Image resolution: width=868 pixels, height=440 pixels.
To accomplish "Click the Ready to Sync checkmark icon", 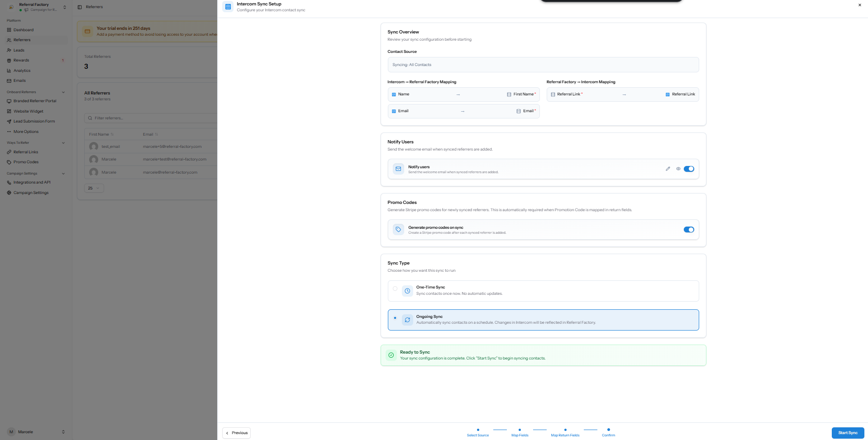I will [391, 355].
